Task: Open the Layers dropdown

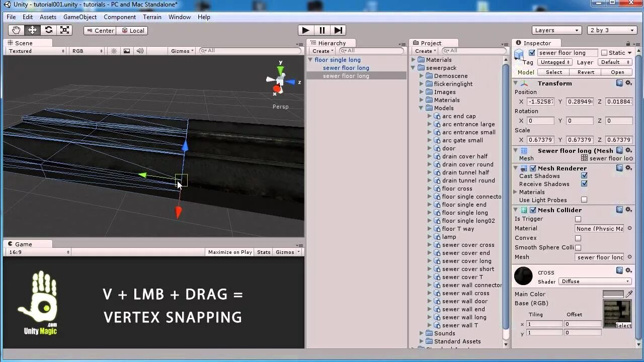Action: 556,30
